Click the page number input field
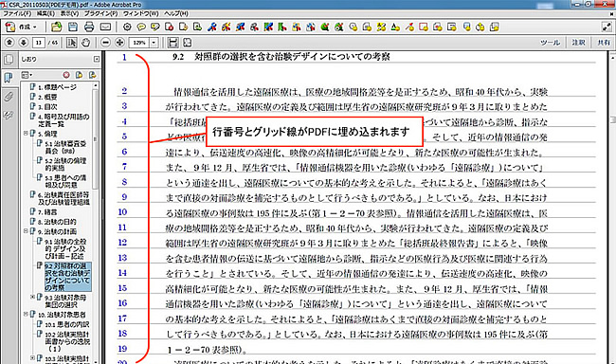Image resolution: width=616 pixels, height=364 pixels. click(39, 43)
